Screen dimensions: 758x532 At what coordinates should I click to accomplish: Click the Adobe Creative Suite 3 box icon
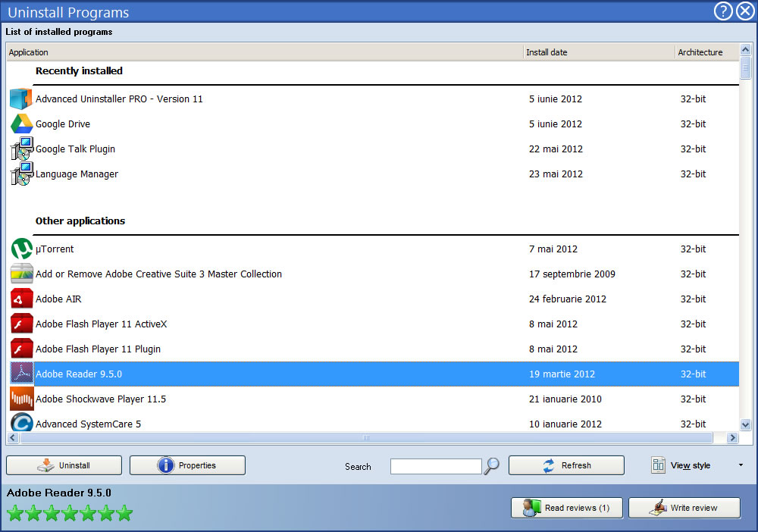pyautogui.click(x=21, y=274)
